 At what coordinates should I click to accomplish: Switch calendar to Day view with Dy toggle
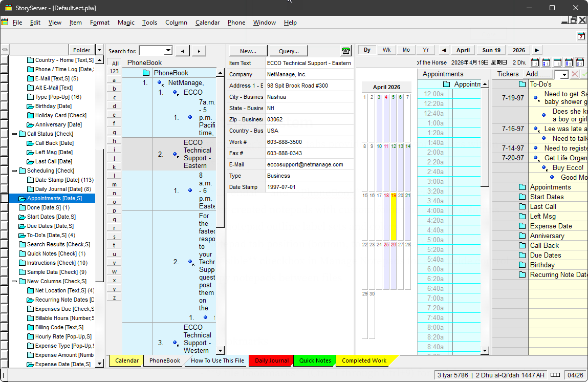click(367, 50)
